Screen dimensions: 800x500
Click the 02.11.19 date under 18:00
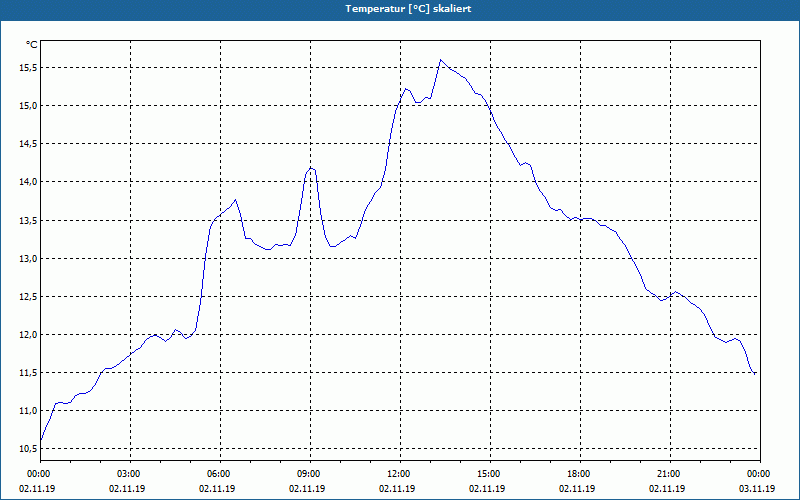[577, 488]
